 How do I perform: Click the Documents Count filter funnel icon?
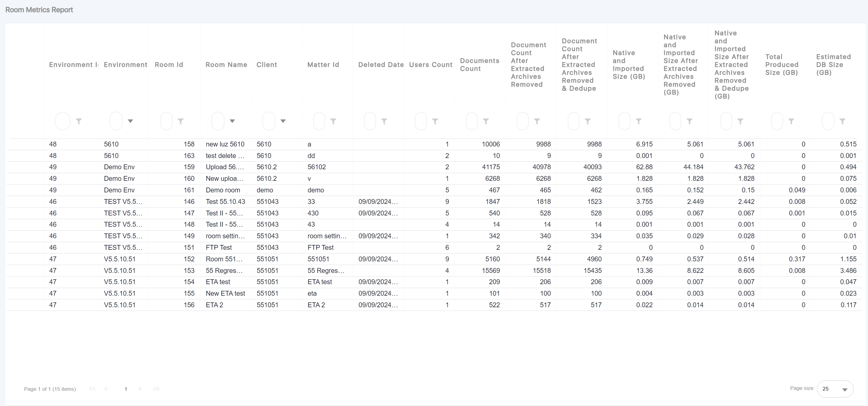click(x=486, y=121)
